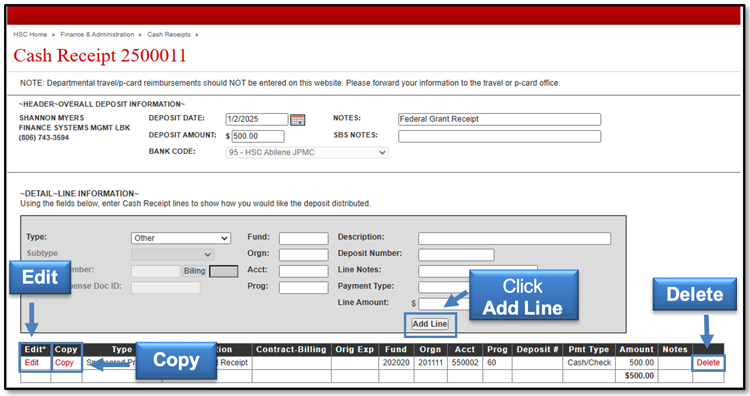The height and width of the screenshot is (396, 750).
Task: Click the Pmt Type column header
Action: [x=588, y=350]
